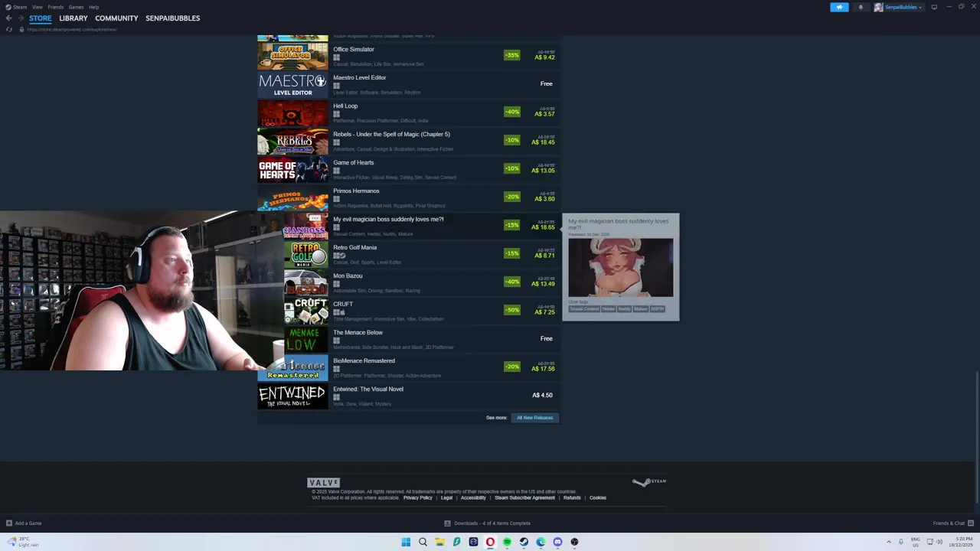Expand the SenpaiBubbles account dropdown
Viewport: 980px width, 551px height.
pyautogui.click(x=920, y=7)
